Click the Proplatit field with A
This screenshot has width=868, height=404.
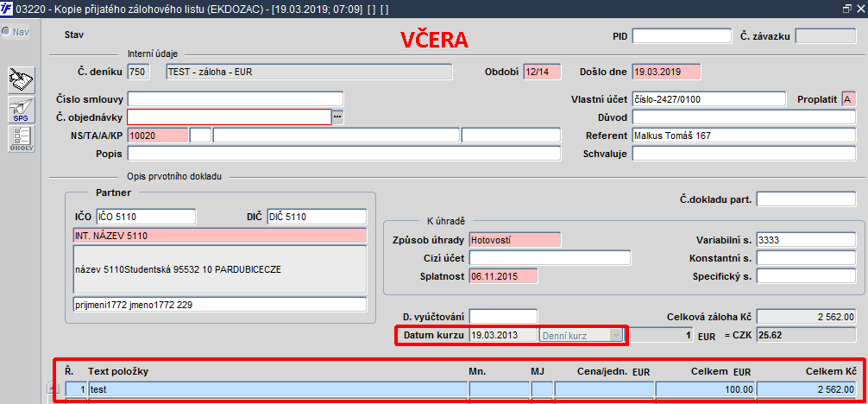[849, 99]
